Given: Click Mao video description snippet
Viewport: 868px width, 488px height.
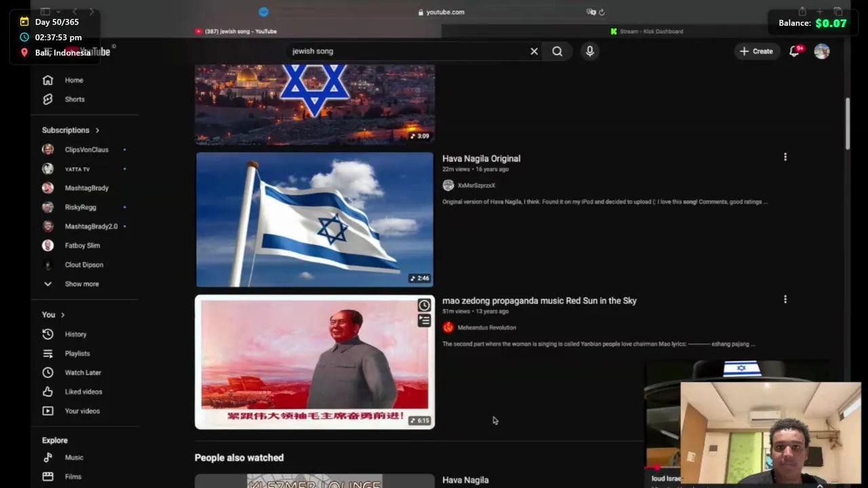Looking at the screenshot, I should tap(599, 344).
